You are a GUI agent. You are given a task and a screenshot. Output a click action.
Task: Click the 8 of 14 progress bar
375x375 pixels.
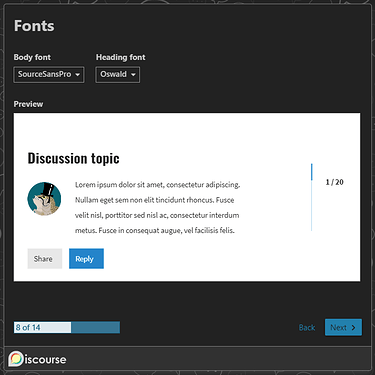point(67,327)
